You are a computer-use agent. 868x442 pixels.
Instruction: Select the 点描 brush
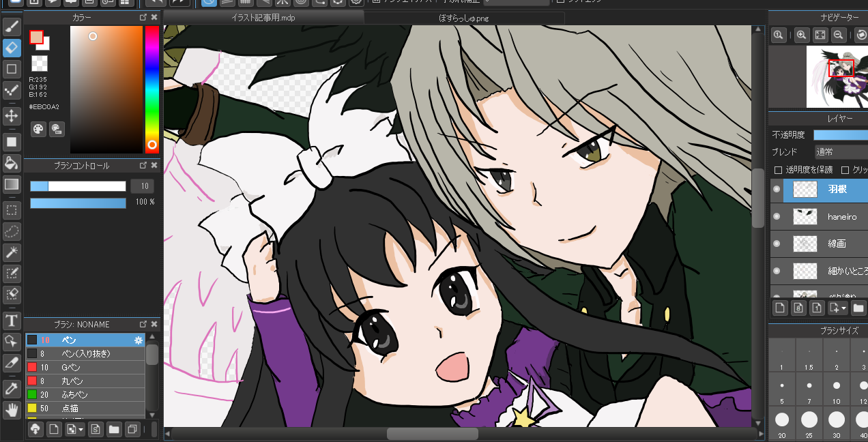pyautogui.click(x=85, y=408)
